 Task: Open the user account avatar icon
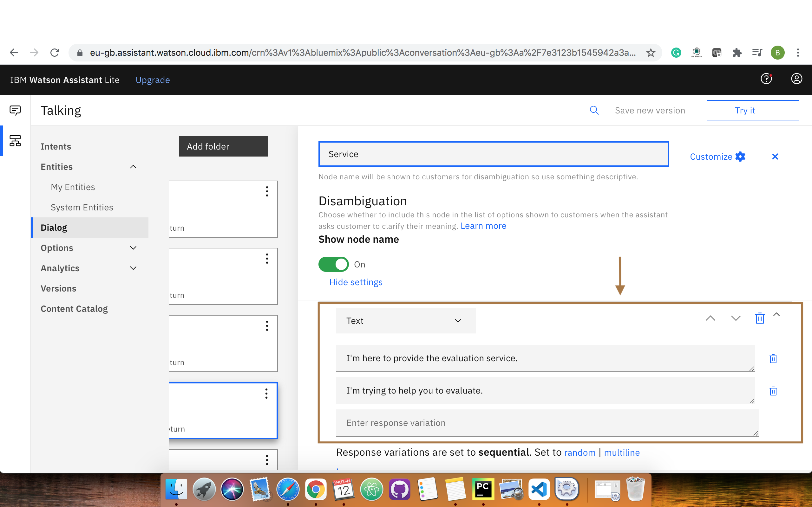pyautogui.click(x=796, y=79)
